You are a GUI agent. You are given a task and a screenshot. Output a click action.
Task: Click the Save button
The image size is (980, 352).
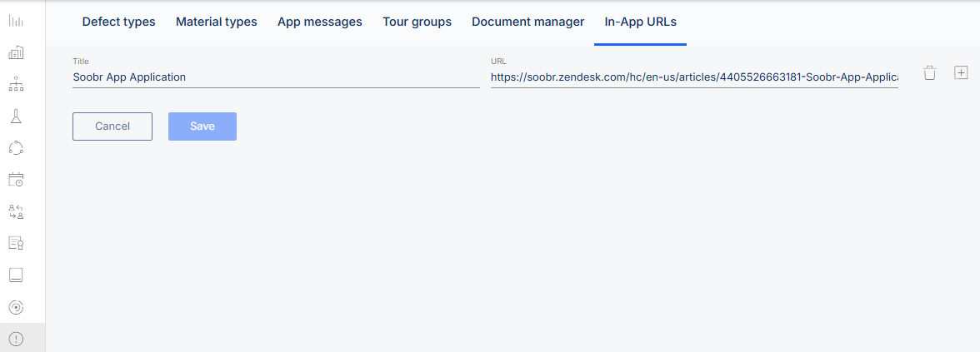point(202,126)
